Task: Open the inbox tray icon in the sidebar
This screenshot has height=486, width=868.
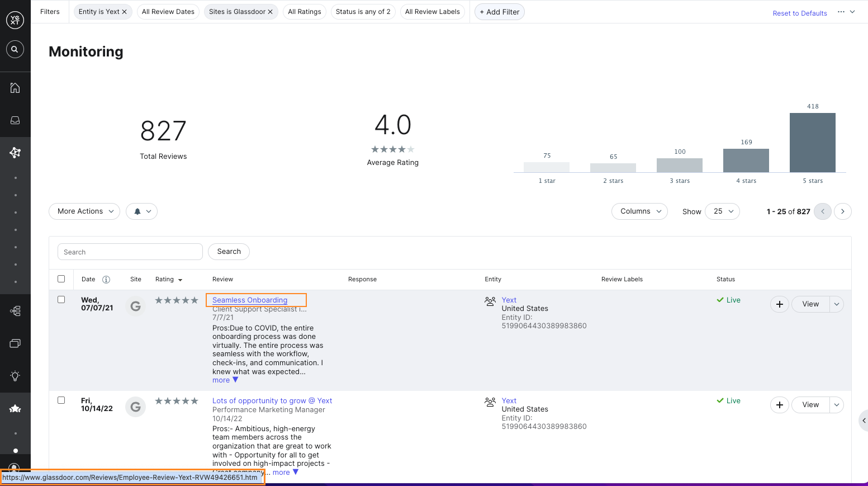Action: pos(15,120)
